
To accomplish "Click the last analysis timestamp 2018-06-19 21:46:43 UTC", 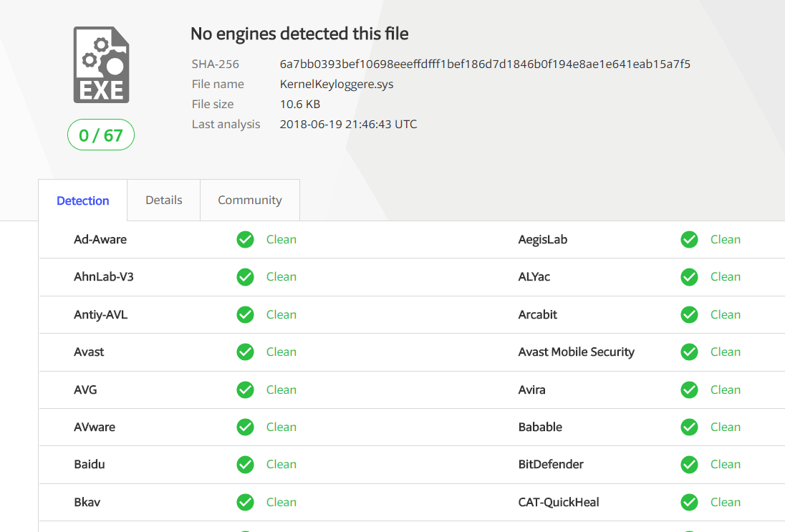I will (348, 124).
